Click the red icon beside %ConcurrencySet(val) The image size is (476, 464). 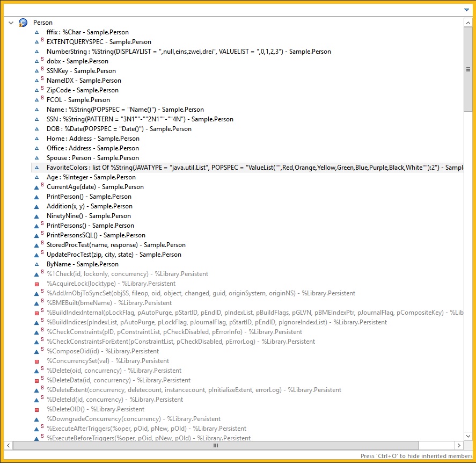(36, 361)
